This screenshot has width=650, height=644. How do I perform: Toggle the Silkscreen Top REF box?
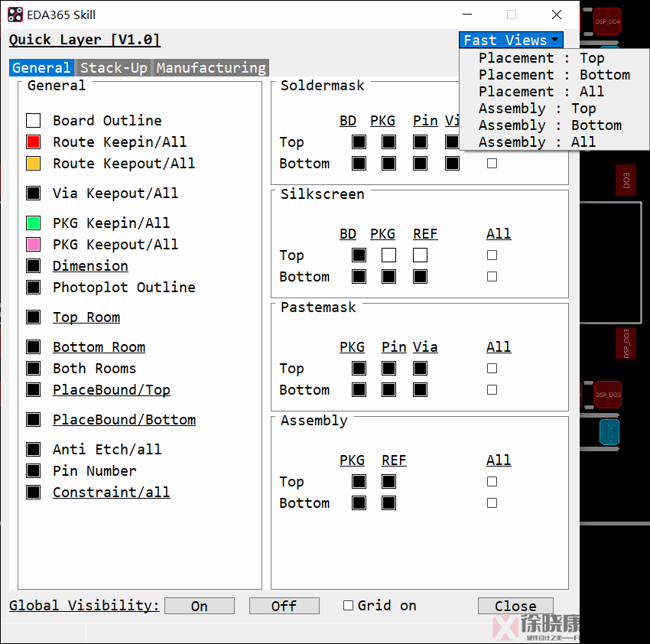click(x=420, y=255)
